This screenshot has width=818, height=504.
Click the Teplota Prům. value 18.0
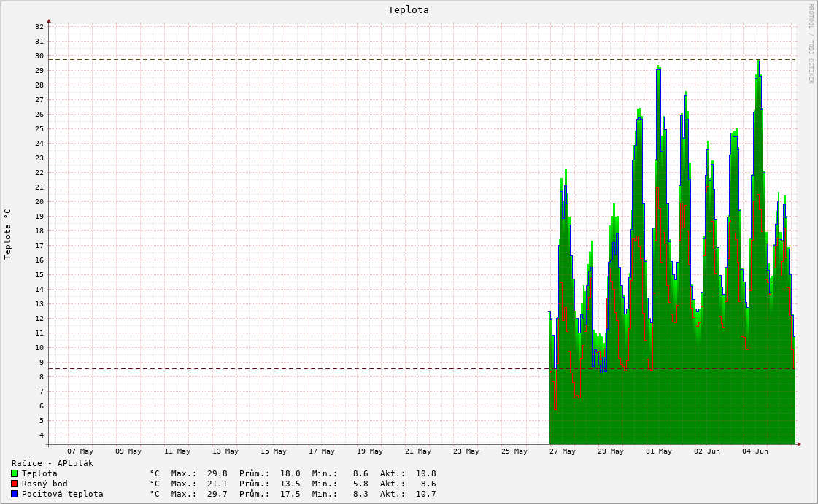click(290, 474)
